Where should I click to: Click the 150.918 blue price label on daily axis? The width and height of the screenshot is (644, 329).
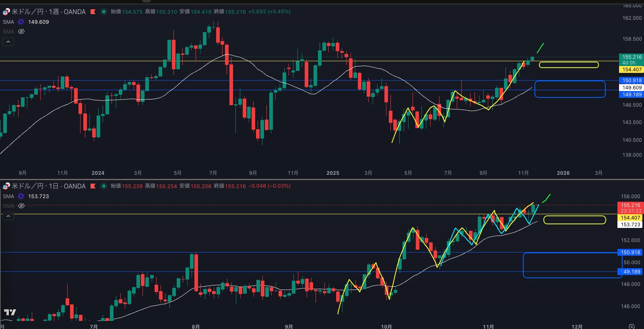coord(630,252)
